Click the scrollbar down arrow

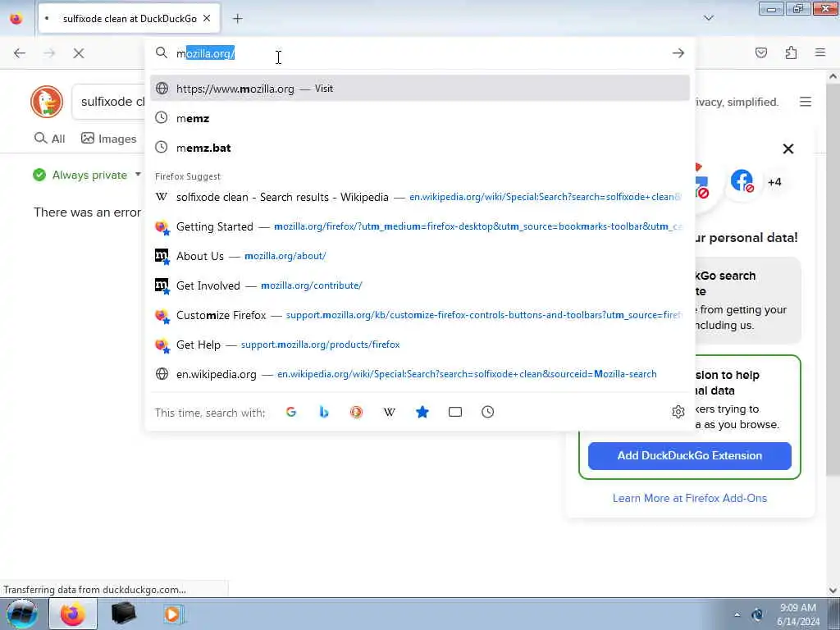click(833, 590)
